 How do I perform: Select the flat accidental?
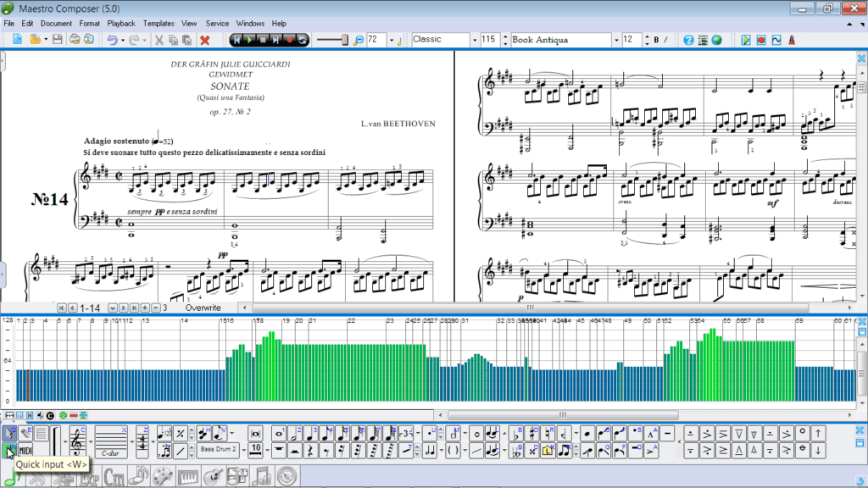(516, 433)
